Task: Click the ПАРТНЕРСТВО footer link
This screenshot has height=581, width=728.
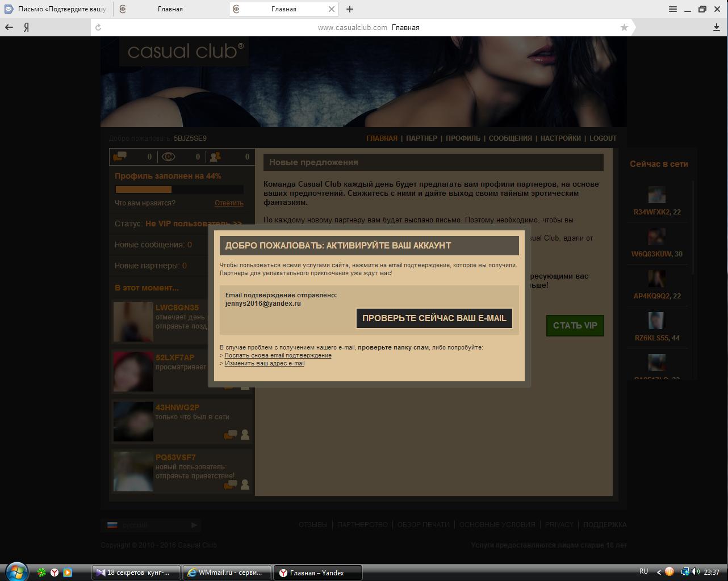Action: tap(362, 525)
